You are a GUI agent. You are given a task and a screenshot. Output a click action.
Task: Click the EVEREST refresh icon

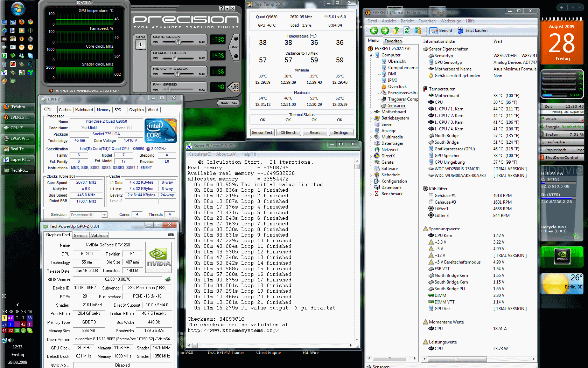coord(407,30)
